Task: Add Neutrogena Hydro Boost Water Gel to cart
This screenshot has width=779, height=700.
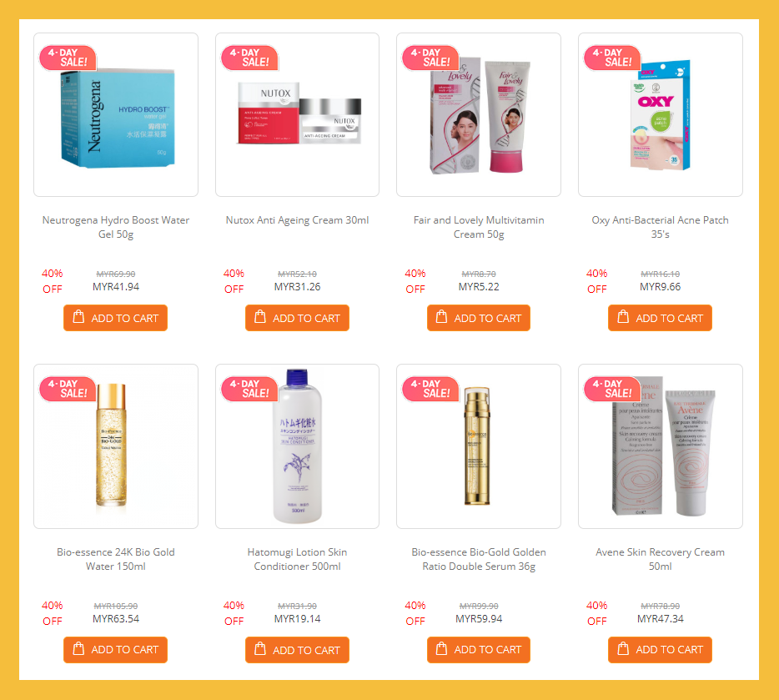Action: point(115,317)
